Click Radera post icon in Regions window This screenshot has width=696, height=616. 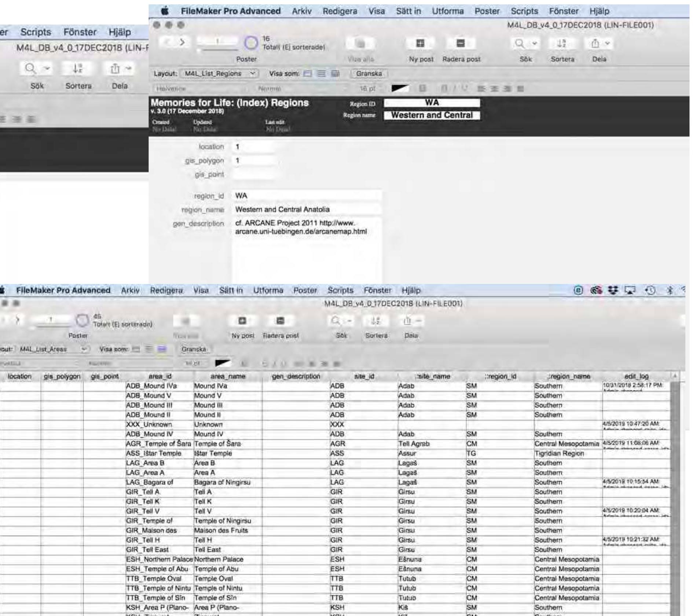coord(461,43)
